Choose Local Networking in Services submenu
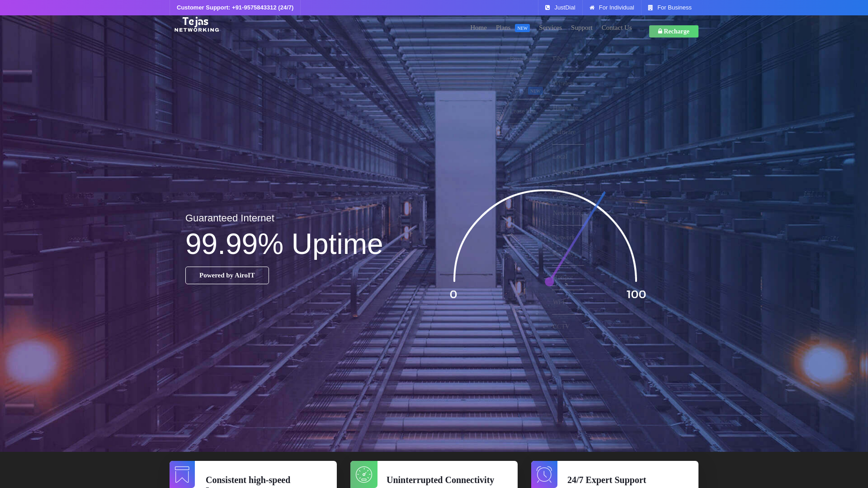Viewport: 868px width, 488px height. [568, 164]
